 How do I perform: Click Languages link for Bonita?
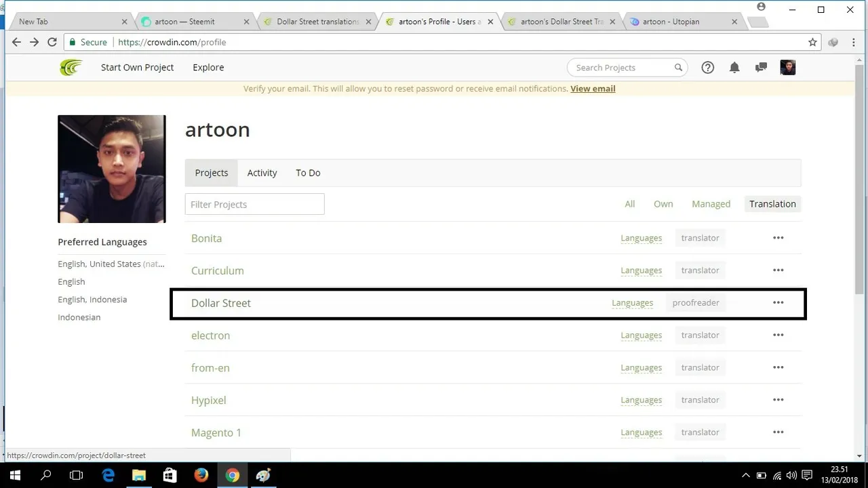[x=641, y=238]
